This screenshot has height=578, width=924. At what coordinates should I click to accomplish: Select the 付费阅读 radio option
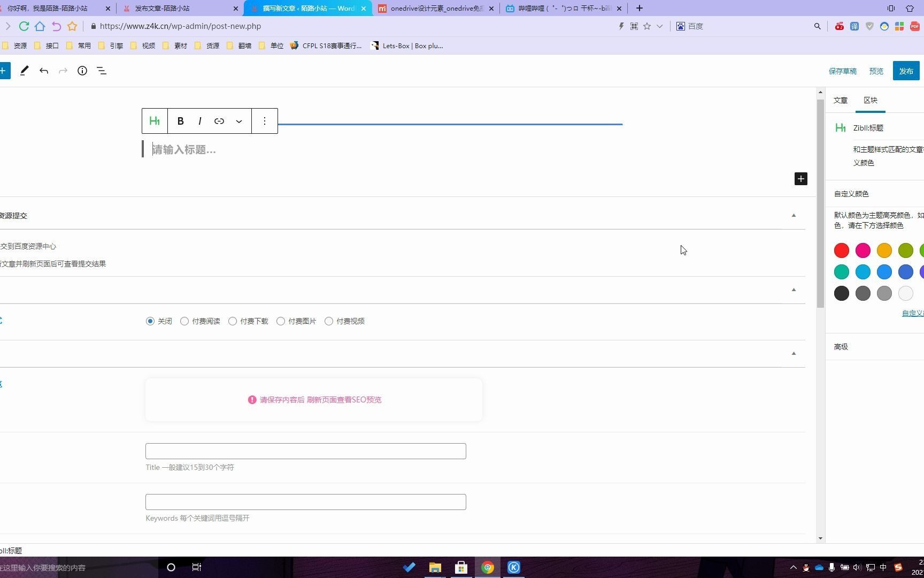184,321
